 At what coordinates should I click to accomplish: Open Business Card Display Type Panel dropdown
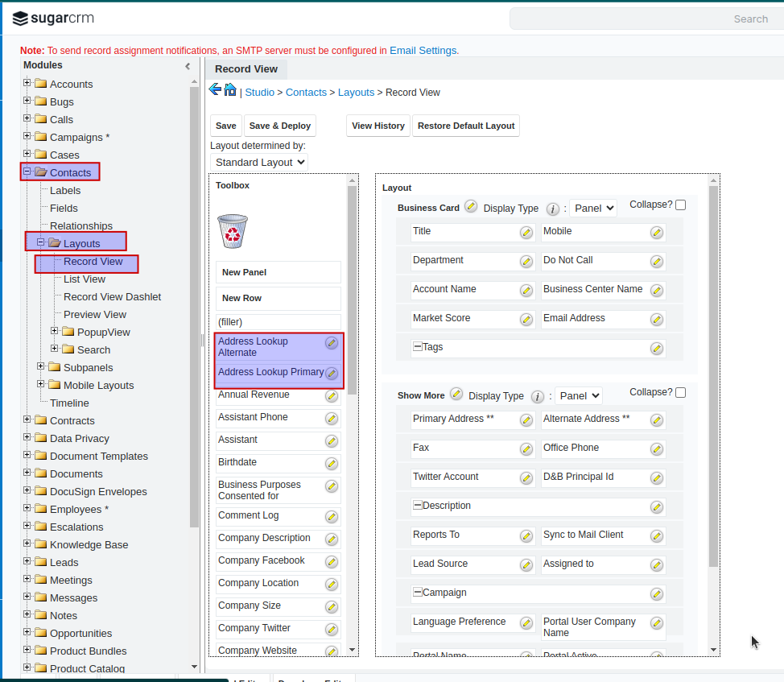[592, 208]
